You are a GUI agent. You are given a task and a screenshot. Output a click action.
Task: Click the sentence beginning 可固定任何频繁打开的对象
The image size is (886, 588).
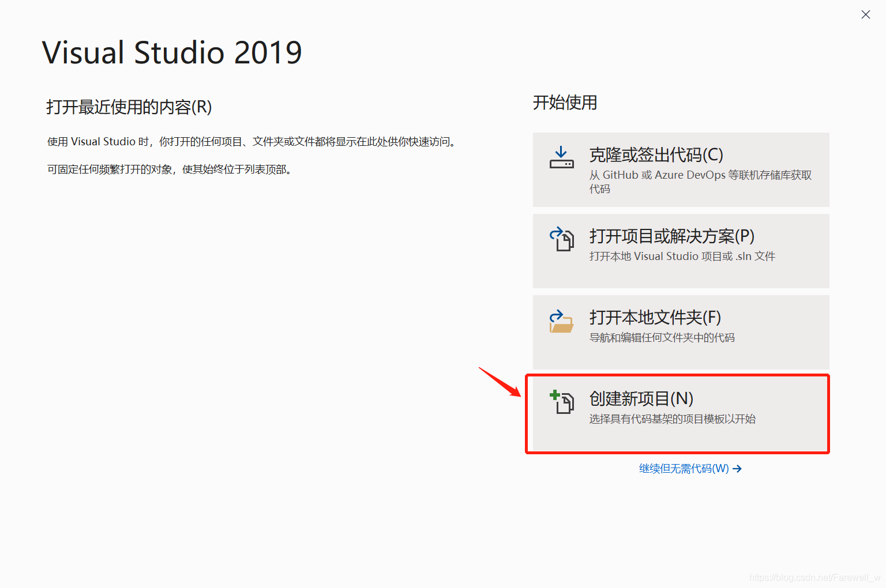(x=171, y=169)
